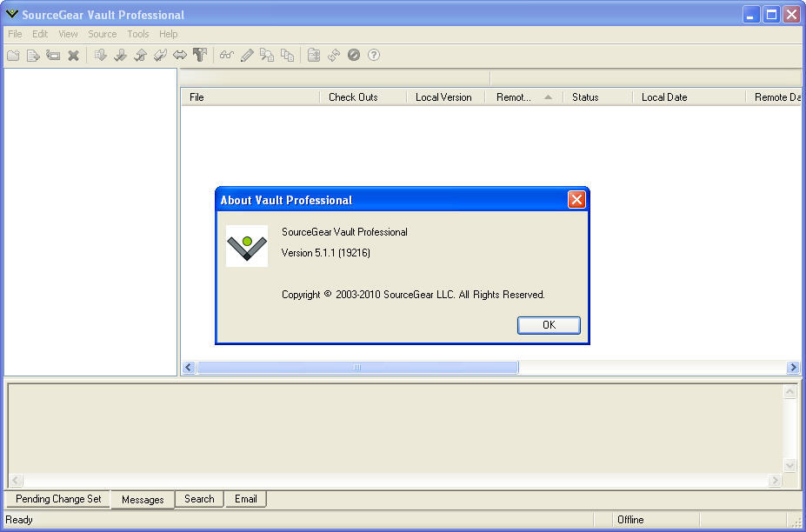Sort by Check Outs column header

[x=363, y=97]
